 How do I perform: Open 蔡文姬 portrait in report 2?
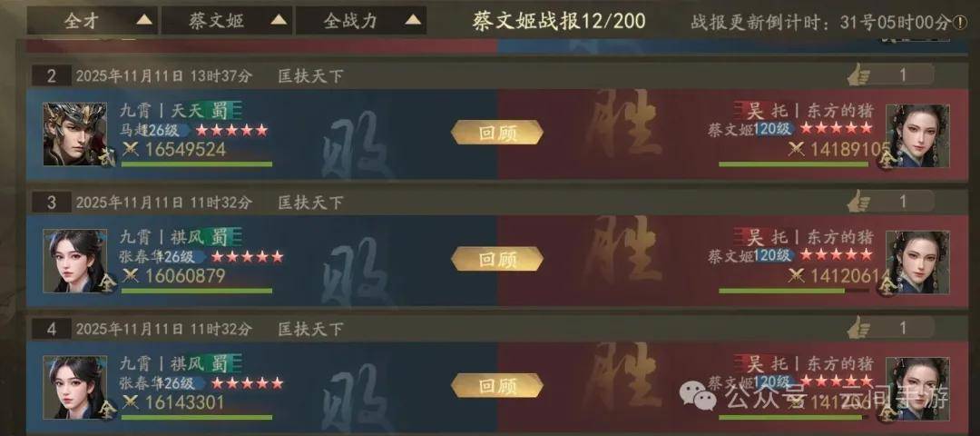[x=917, y=135]
